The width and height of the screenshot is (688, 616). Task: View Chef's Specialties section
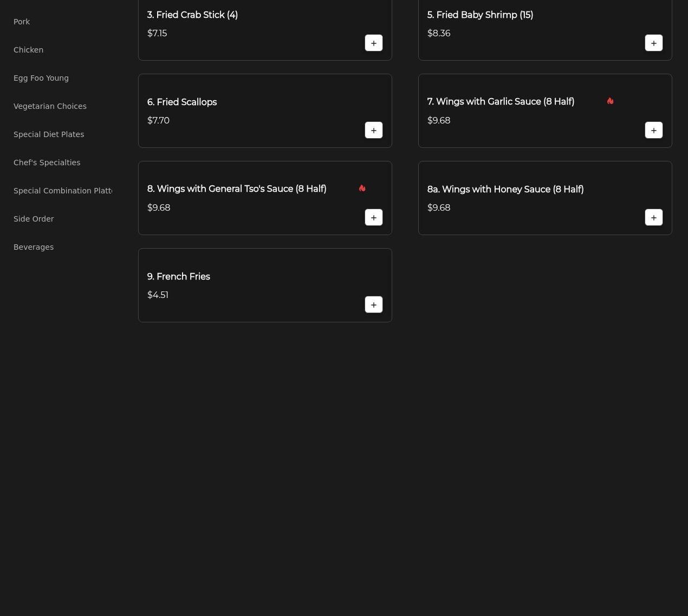(47, 163)
